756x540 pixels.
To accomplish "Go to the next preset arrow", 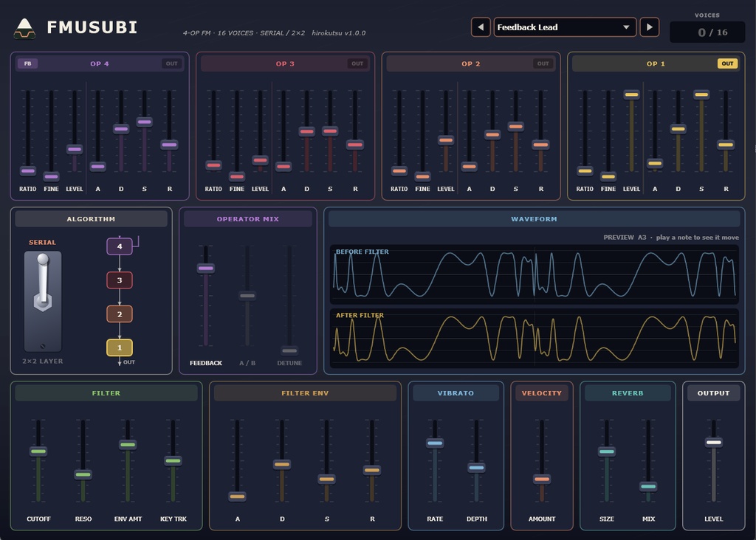I will [x=650, y=27].
